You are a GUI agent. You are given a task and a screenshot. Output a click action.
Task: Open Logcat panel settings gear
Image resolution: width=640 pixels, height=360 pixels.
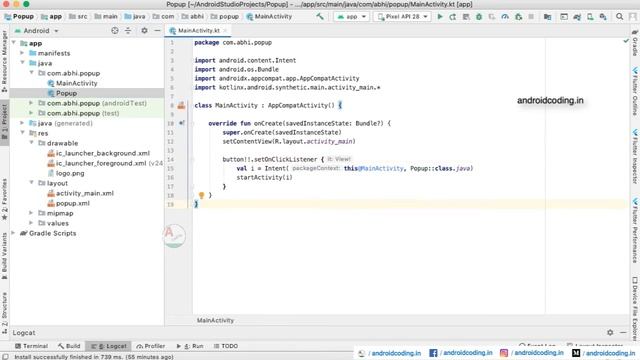click(610, 333)
